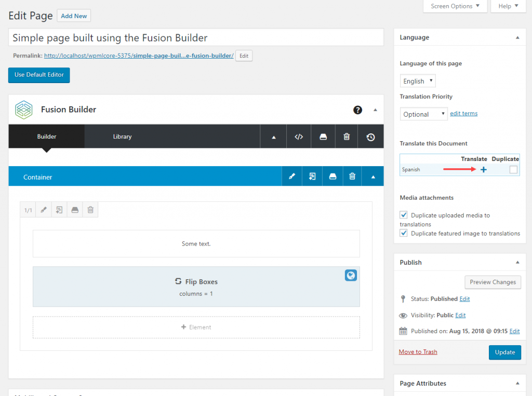Click Preview Changes
The height and width of the screenshot is (396, 532).
493,282
